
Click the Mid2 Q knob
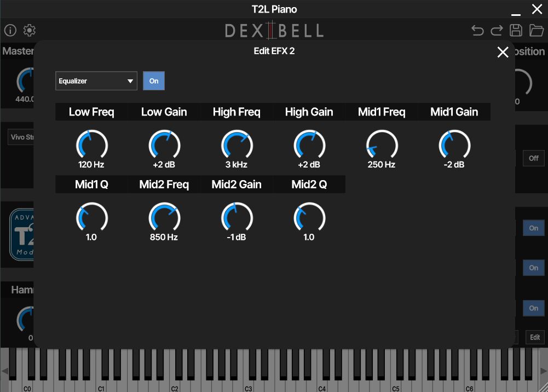point(309,218)
